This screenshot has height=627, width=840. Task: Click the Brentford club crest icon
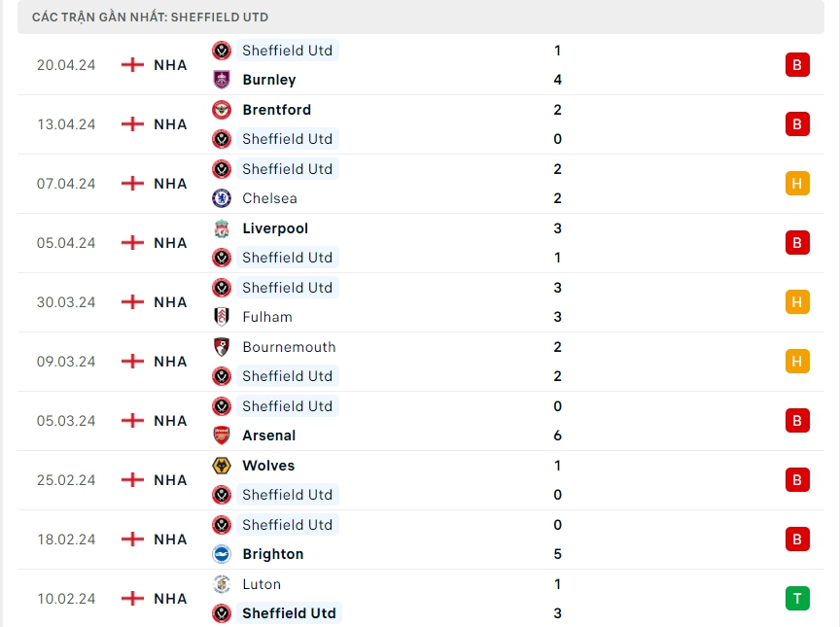(222, 110)
